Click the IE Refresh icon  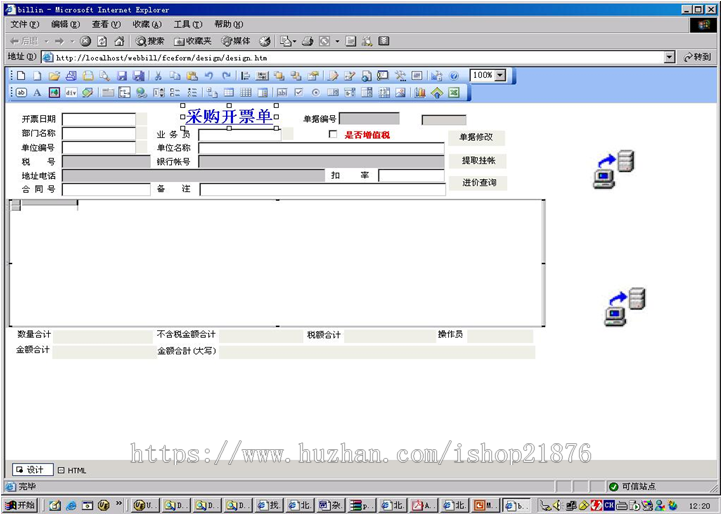102,41
